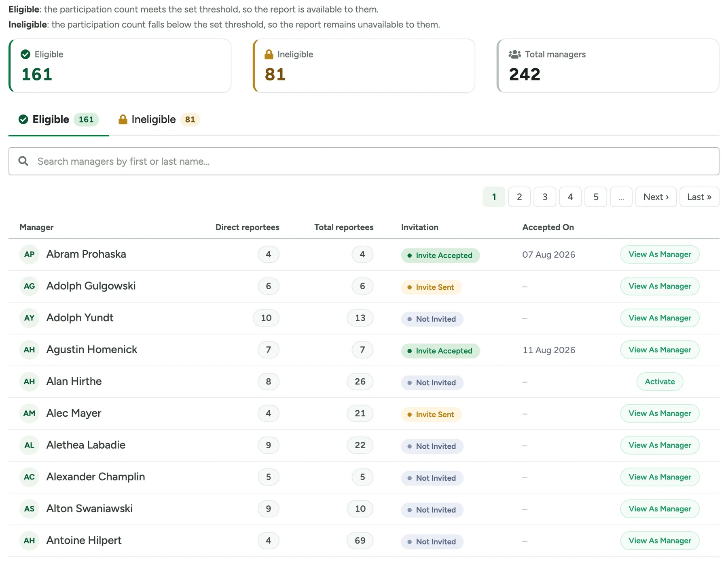
Task: Click Alec Mayer's AM avatar
Action: coord(29,414)
